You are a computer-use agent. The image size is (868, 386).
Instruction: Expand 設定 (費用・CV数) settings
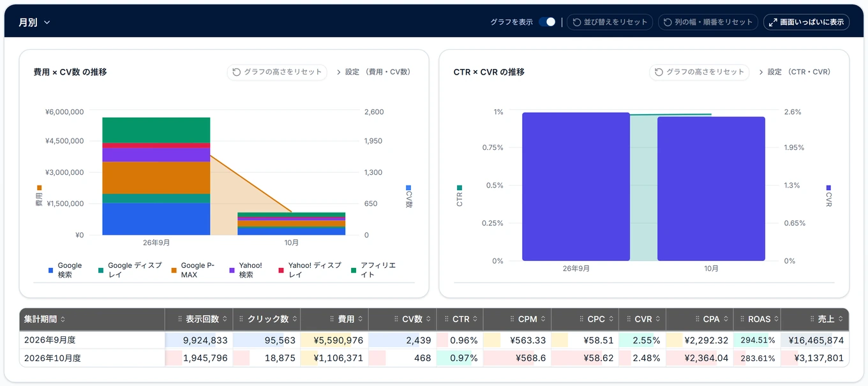374,72
